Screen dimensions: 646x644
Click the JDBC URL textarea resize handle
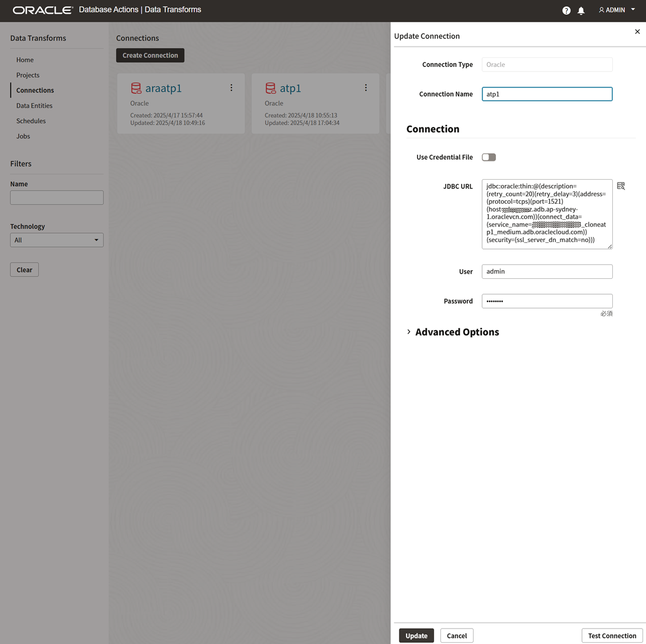point(610,246)
